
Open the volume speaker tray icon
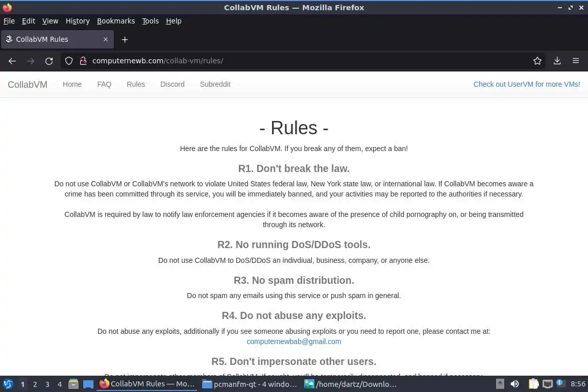coord(514,384)
